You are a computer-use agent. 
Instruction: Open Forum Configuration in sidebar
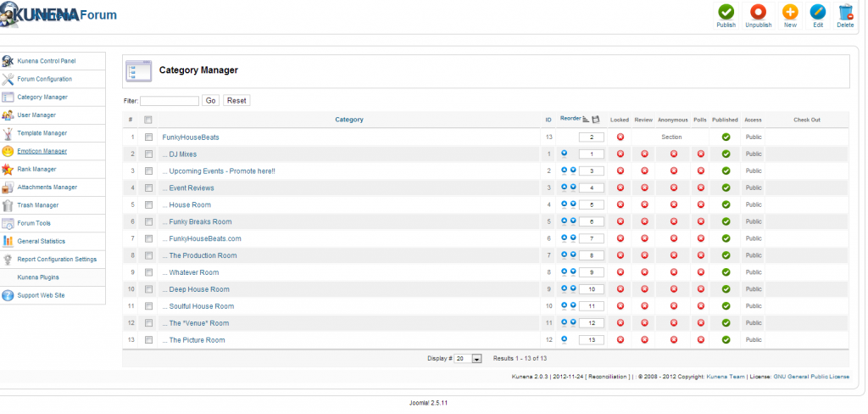(44, 79)
